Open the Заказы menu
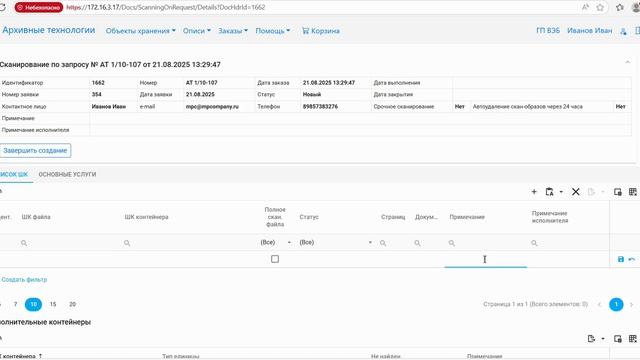 (233, 31)
